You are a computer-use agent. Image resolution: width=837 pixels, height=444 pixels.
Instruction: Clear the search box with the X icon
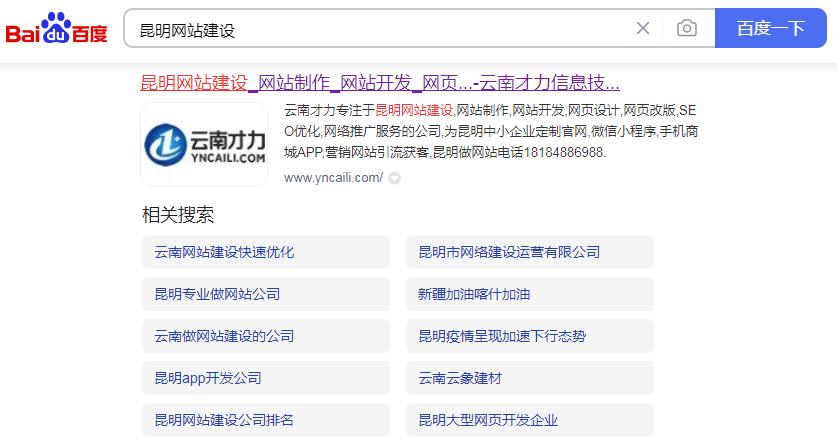click(x=643, y=28)
